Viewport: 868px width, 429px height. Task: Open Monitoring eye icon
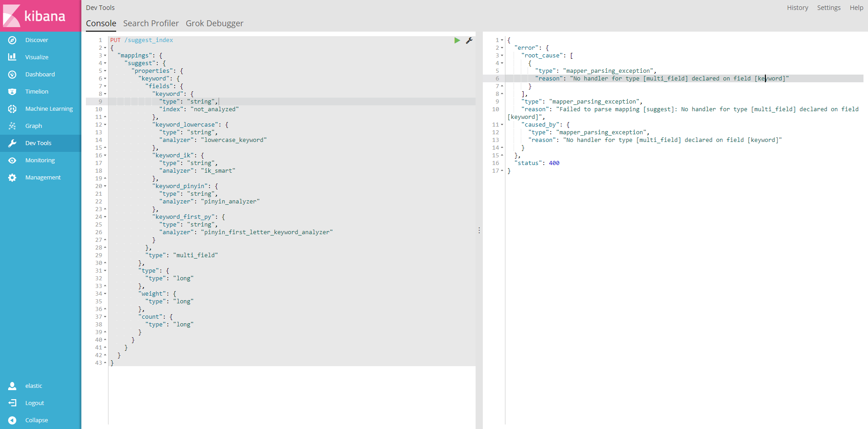point(12,160)
